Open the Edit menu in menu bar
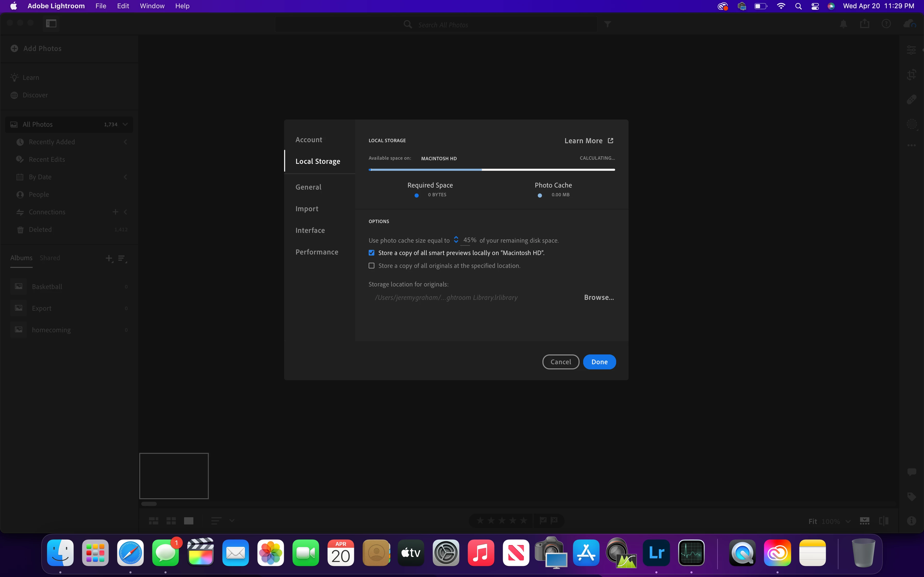Screen dimensions: 924x577 [x=123, y=6]
